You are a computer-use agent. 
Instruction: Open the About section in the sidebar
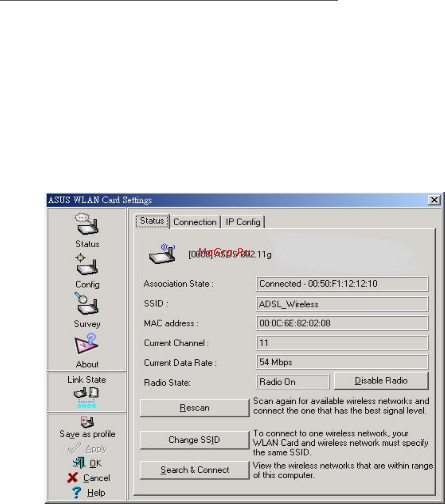[x=87, y=350]
